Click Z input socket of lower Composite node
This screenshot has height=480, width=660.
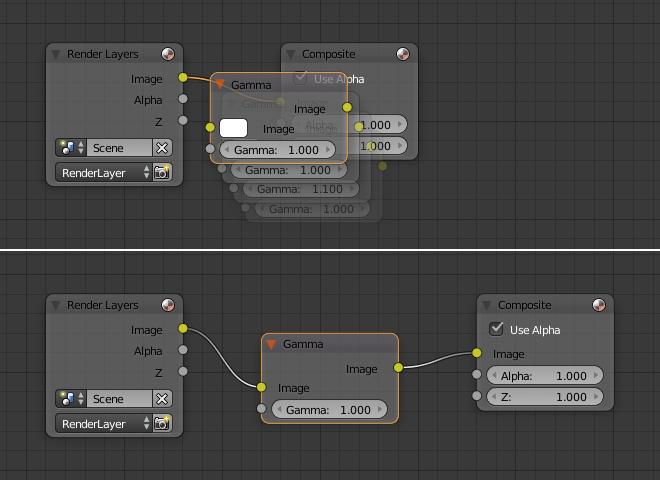476,396
